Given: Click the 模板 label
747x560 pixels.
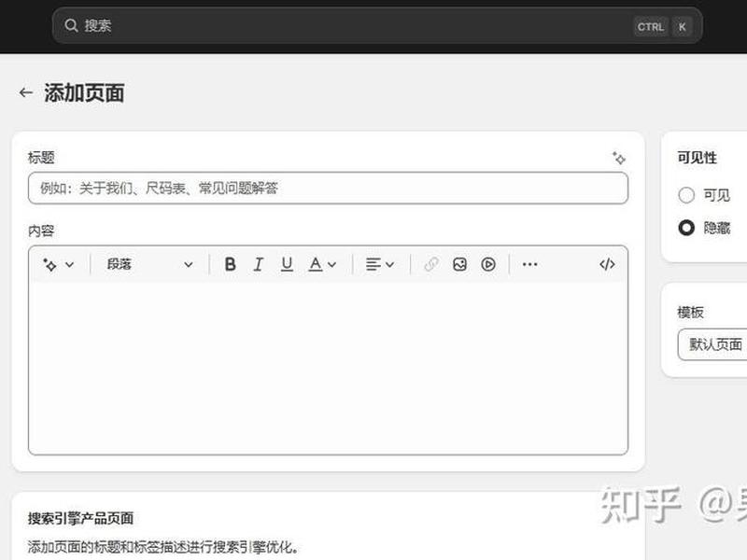Looking at the screenshot, I should [690, 313].
